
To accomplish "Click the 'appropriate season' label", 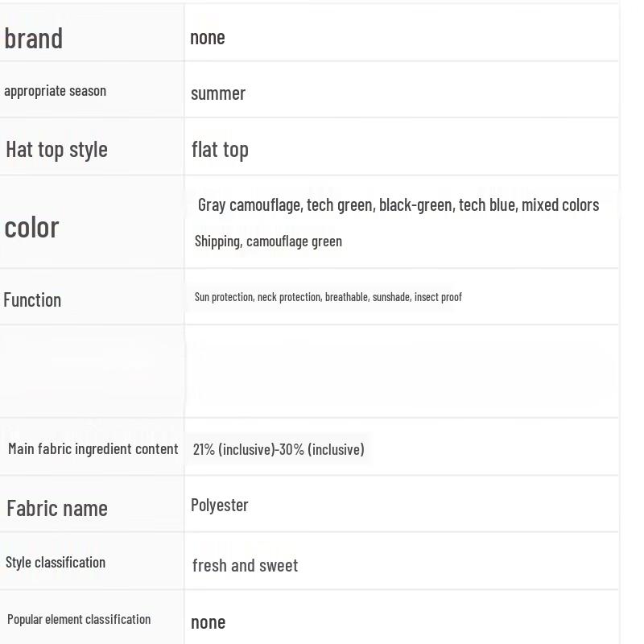I will coord(55,91).
